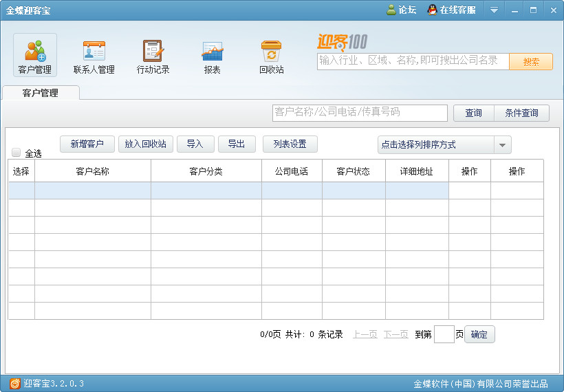
Task: Toggle the 全选 select-all checkbox
Action: (x=17, y=153)
